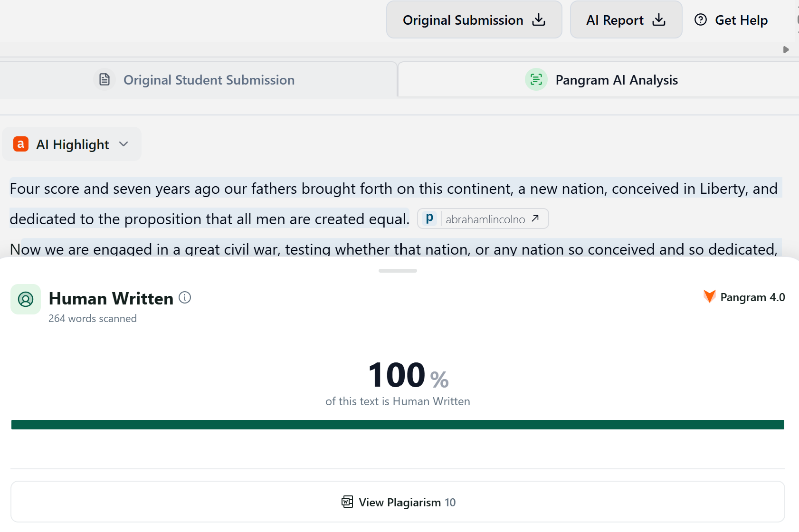Click the info icon next to Human Written
799x532 pixels.
(185, 297)
